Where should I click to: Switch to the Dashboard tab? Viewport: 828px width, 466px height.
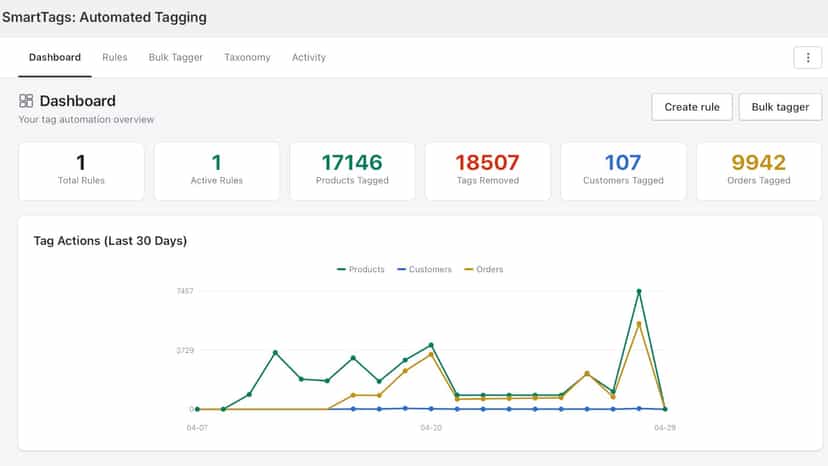[55, 57]
